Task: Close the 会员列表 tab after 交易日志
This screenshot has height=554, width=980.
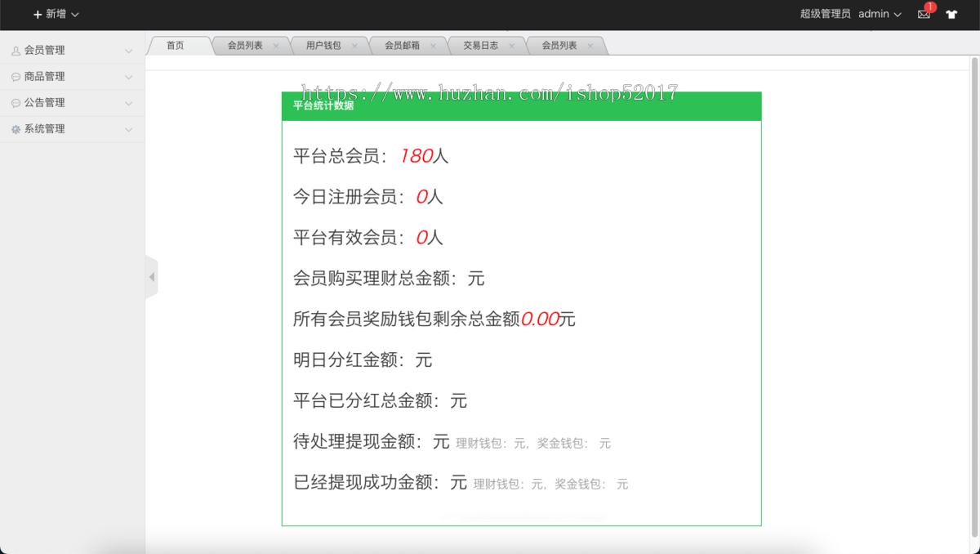Action: 590,46
